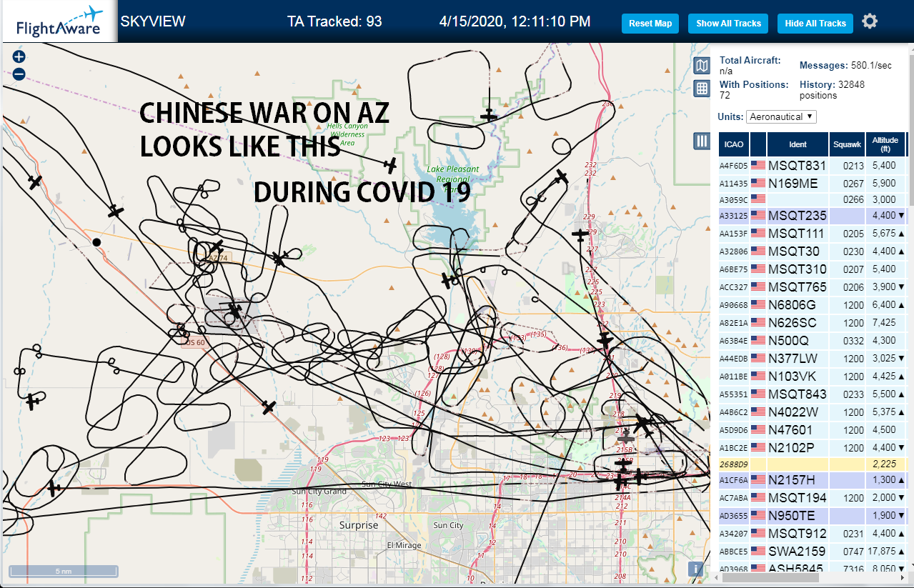914x588 pixels.
Task: Zoom in on the map
Action: pyautogui.click(x=19, y=57)
